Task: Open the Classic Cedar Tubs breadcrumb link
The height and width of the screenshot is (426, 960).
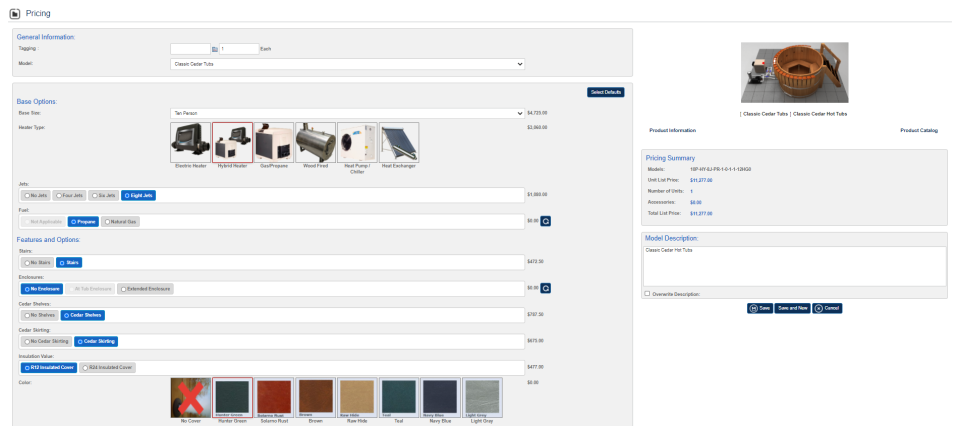Action: pos(765,114)
